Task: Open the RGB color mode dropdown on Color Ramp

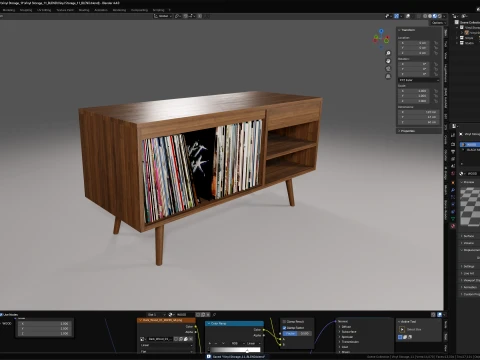Action: [237, 343]
